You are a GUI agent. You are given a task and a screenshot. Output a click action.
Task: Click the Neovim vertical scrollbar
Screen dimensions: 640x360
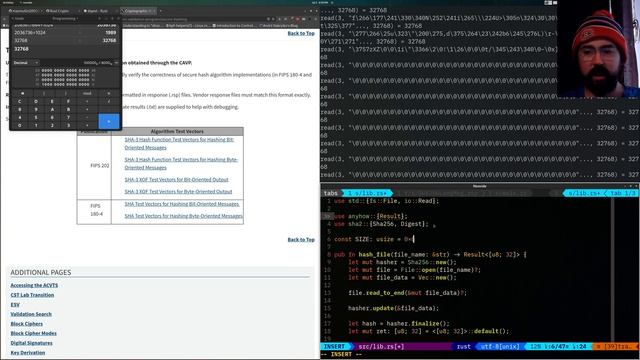(612, 269)
